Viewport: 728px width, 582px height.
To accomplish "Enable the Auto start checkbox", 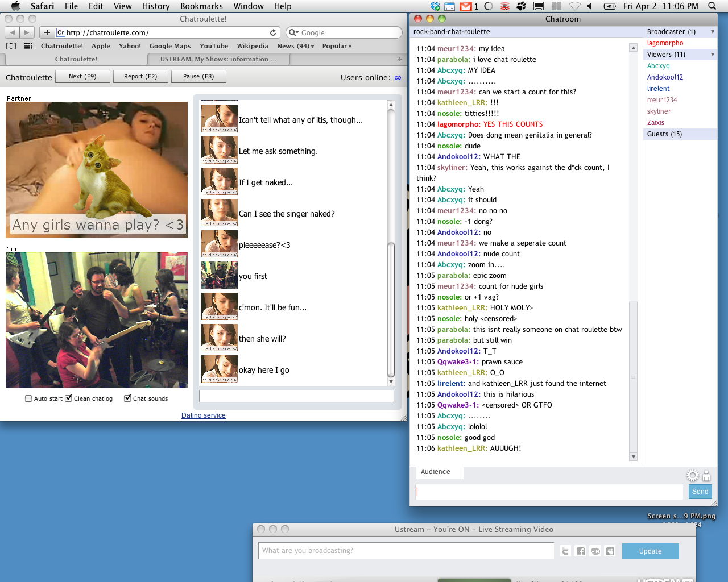I will 28,398.
